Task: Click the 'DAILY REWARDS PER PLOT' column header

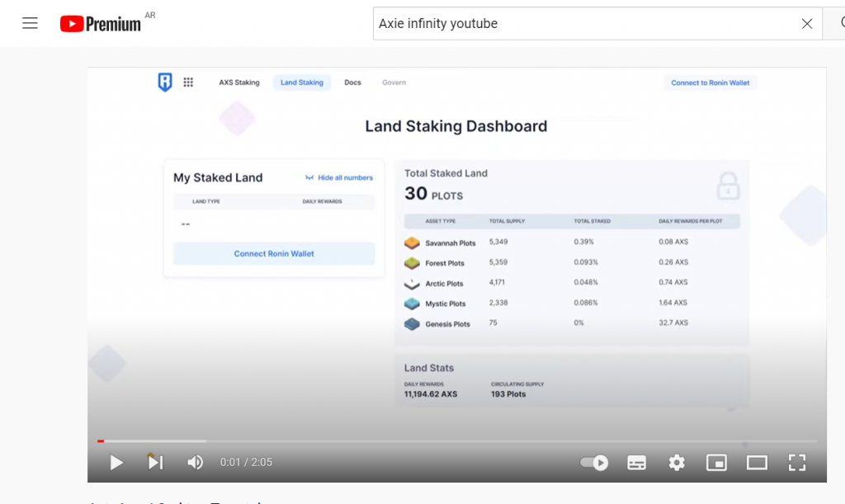Action: 691,221
